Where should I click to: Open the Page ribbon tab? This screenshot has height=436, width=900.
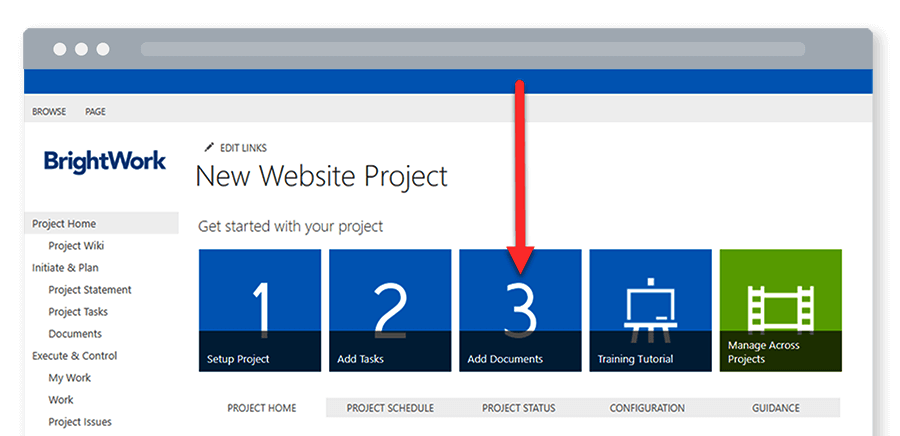click(x=95, y=112)
